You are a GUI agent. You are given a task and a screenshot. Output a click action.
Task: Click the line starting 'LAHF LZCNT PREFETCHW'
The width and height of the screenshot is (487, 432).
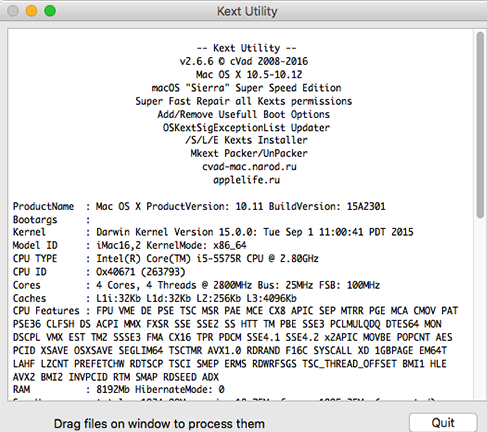click(230, 364)
